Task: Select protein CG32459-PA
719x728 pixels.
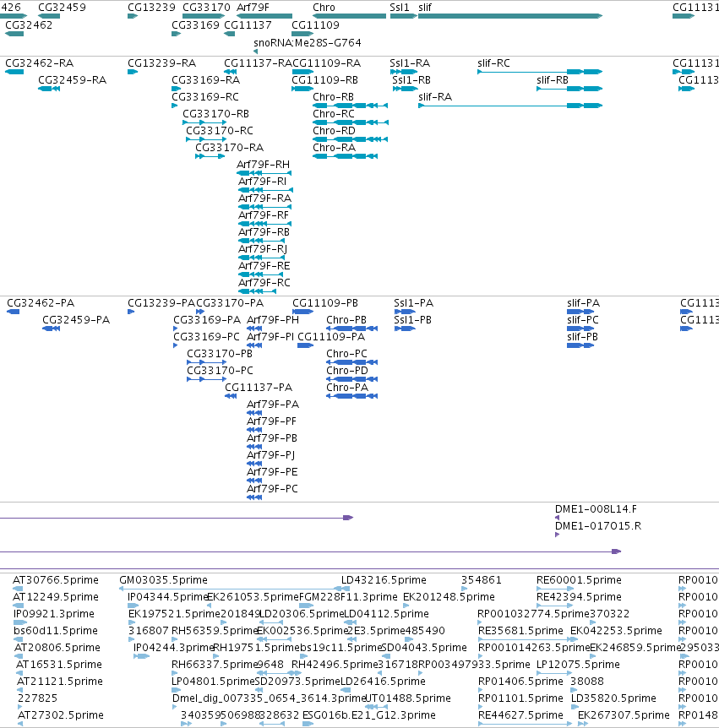Action: pos(76,320)
